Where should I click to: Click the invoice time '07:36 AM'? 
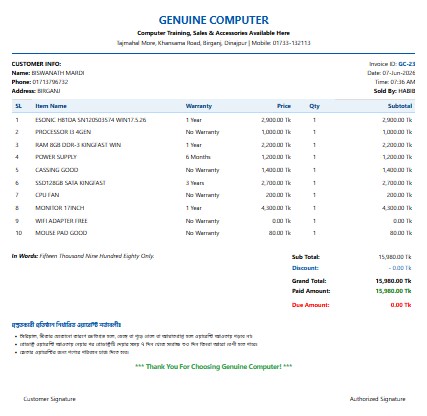[403, 82]
